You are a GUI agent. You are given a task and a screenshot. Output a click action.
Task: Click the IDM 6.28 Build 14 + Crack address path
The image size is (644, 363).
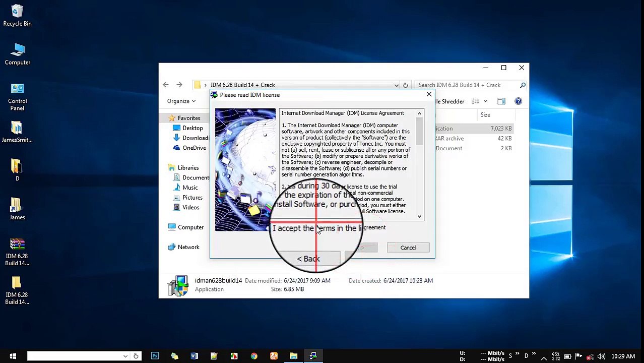coord(242,85)
